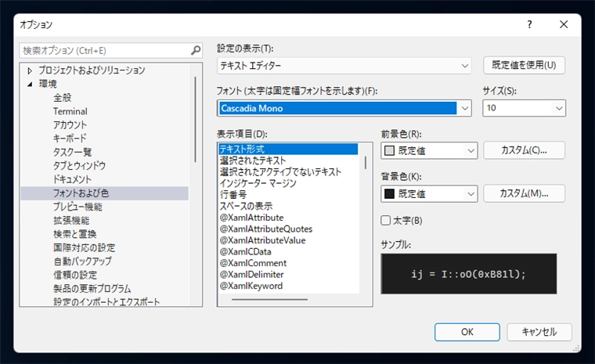Select キーボード in the tree
The height and width of the screenshot is (364, 595).
[x=70, y=139]
